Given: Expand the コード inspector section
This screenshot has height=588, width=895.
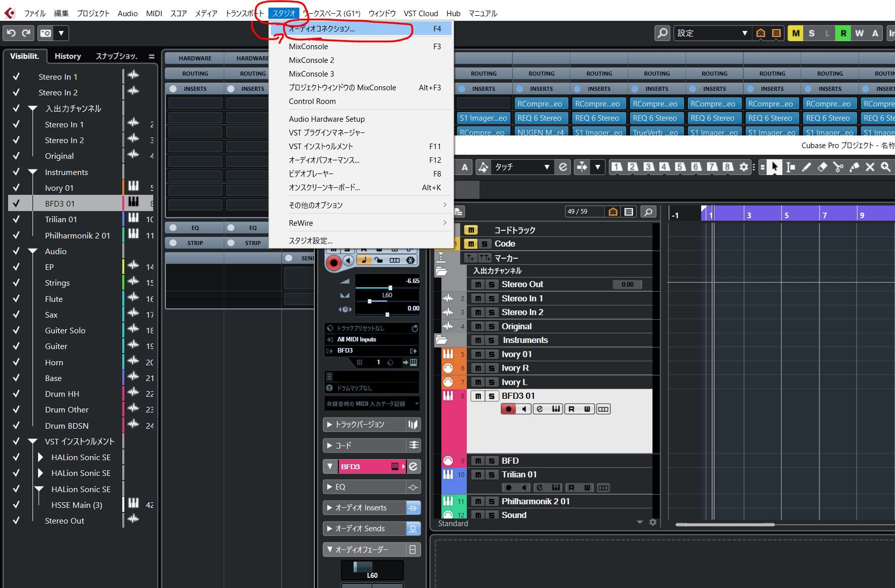Looking at the screenshot, I should [365, 445].
